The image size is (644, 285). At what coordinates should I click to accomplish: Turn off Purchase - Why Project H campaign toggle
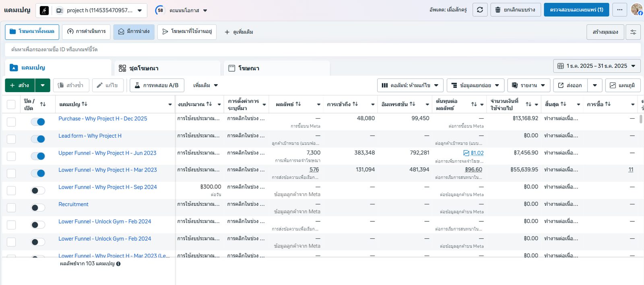[x=38, y=122]
